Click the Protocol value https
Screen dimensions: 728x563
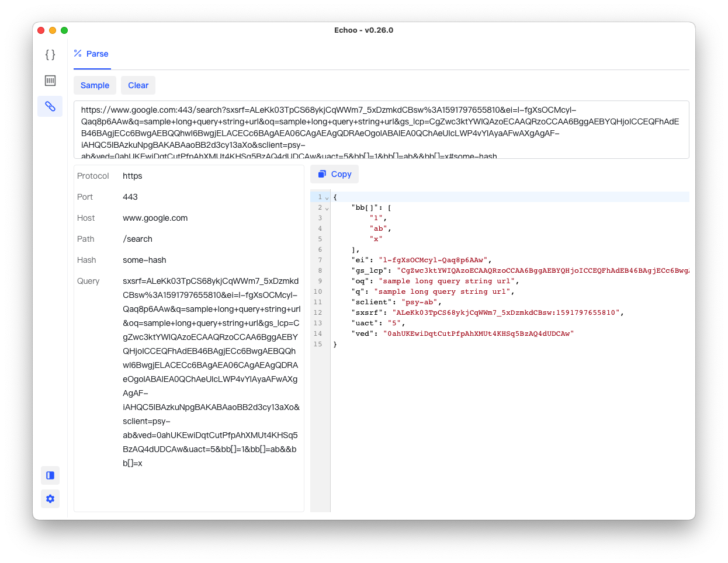tap(133, 176)
